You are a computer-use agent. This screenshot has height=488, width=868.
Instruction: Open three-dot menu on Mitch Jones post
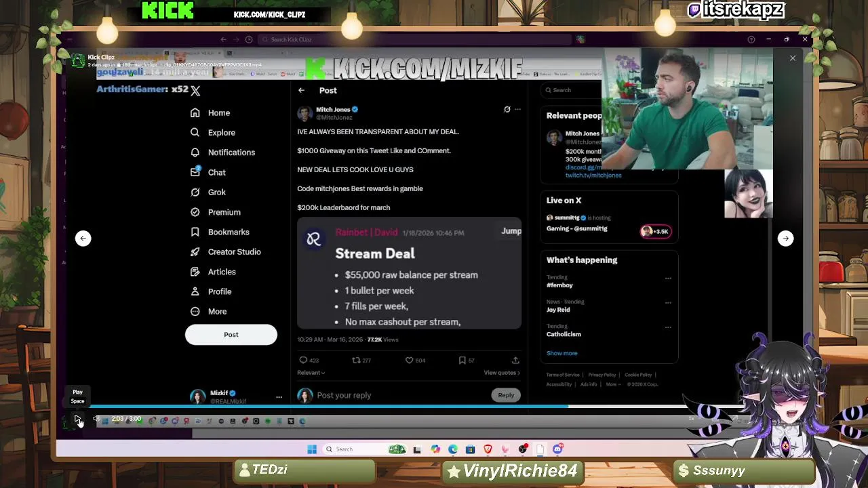click(517, 109)
